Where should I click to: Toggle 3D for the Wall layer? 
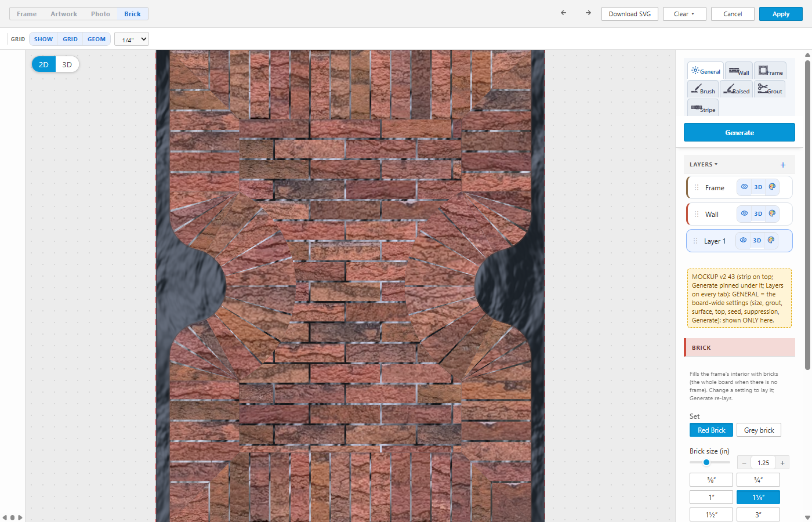coord(758,213)
